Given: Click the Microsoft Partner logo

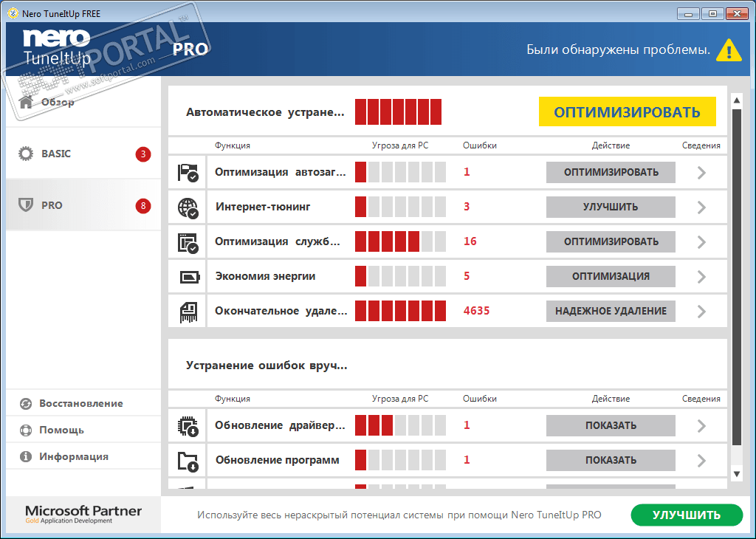Looking at the screenshot, I should pos(83,515).
